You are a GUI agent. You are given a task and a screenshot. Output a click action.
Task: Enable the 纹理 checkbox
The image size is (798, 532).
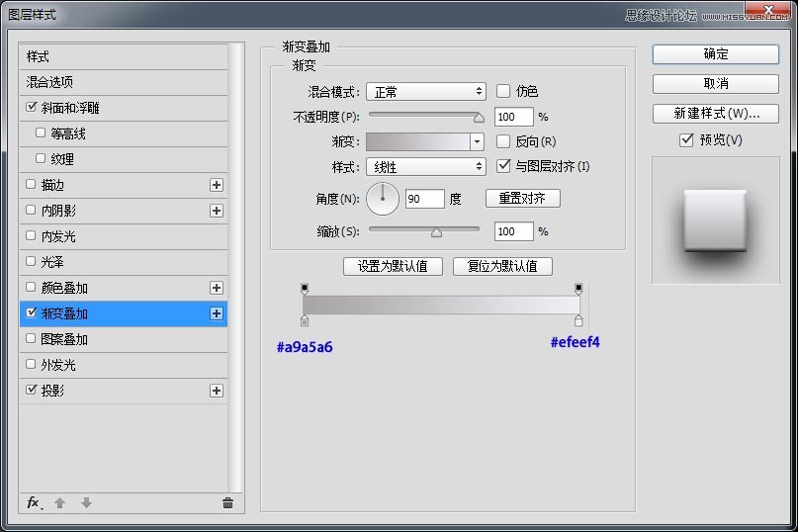(x=41, y=158)
